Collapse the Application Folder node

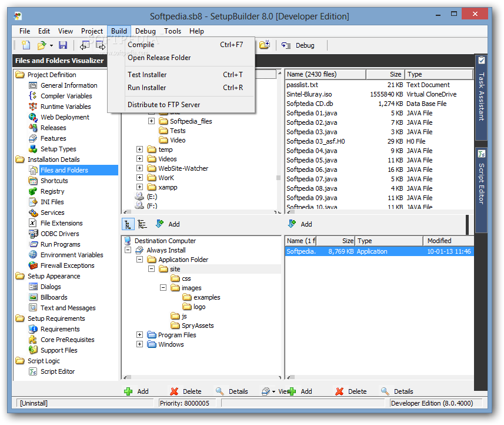[x=139, y=260]
